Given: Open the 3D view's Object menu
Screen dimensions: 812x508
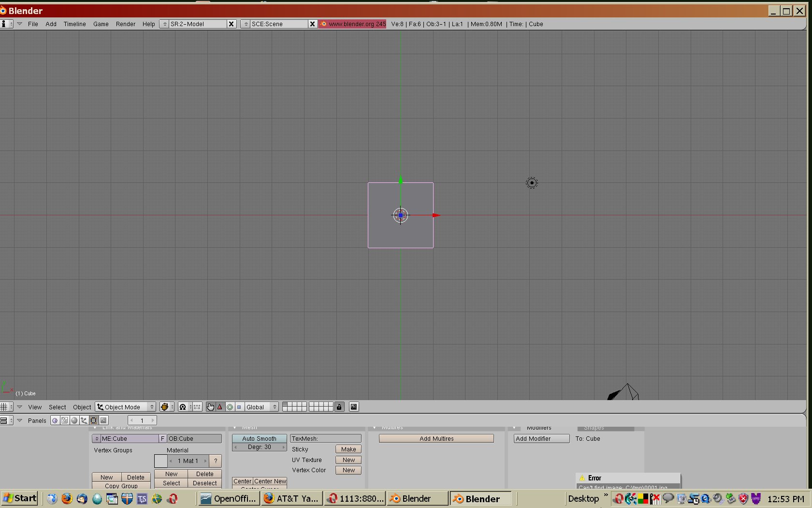Looking at the screenshot, I should (82, 407).
